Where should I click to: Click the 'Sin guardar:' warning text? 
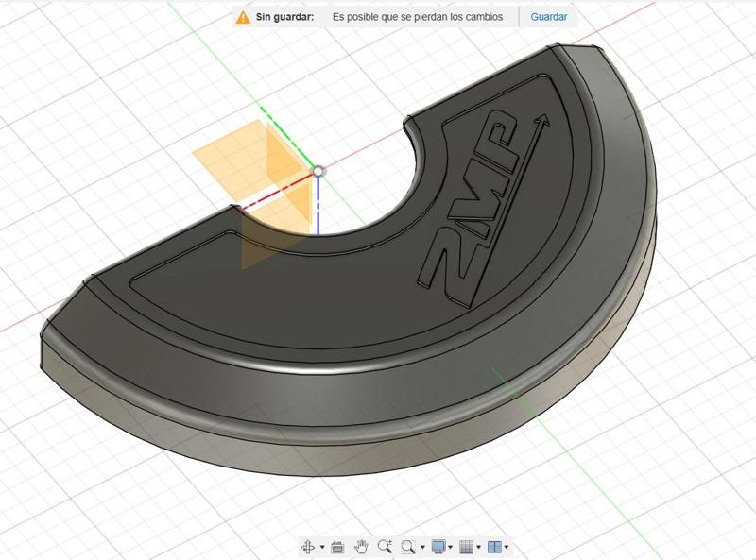click(x=284, y=17)
